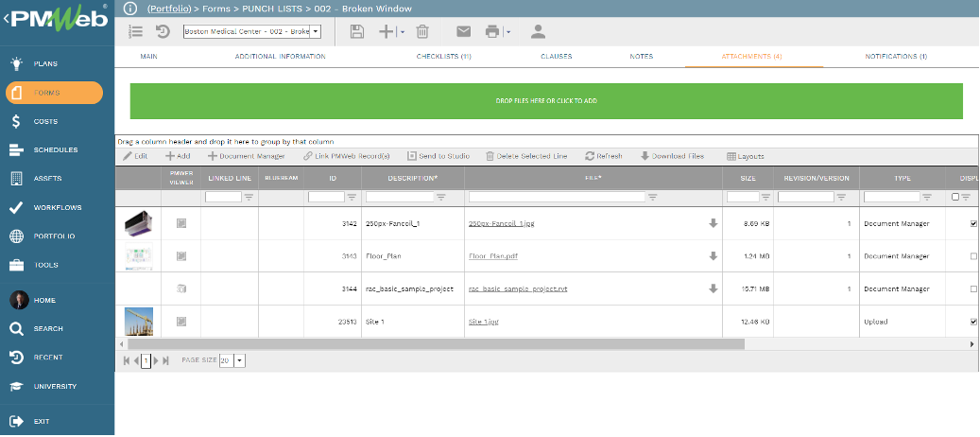The height and width of the screenshot is (437, 980).
Task: Send email with the envelope icon
Action: pyautogui.click(x=463, y=31)
